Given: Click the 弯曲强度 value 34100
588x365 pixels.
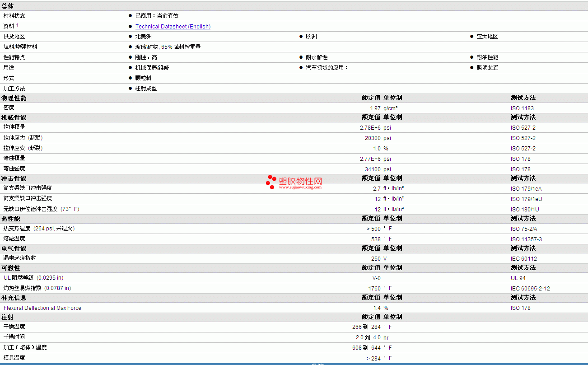Looking at the screenshot, I should [373, 169].
